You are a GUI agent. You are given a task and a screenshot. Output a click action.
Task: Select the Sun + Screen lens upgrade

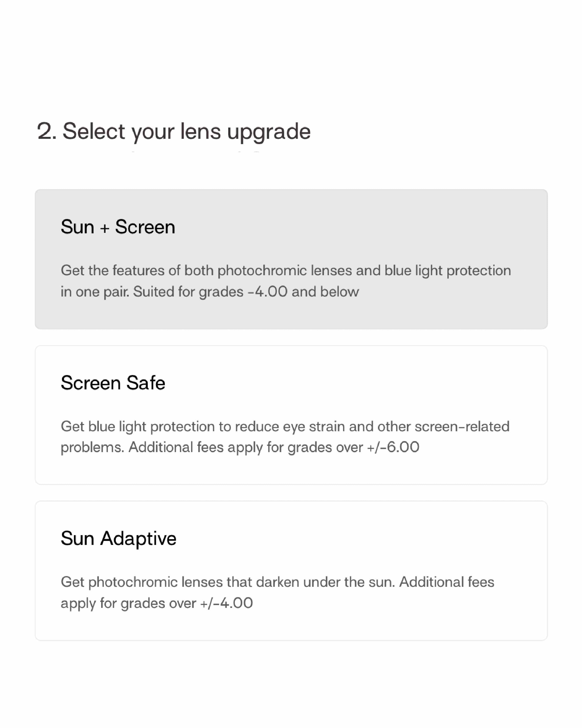[291, 259]
